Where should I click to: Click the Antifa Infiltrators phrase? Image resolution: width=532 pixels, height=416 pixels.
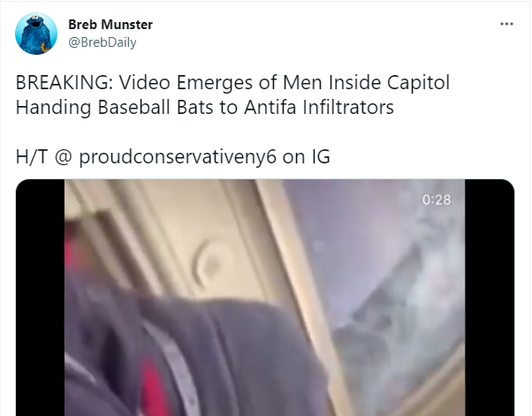tap(319, 107)
